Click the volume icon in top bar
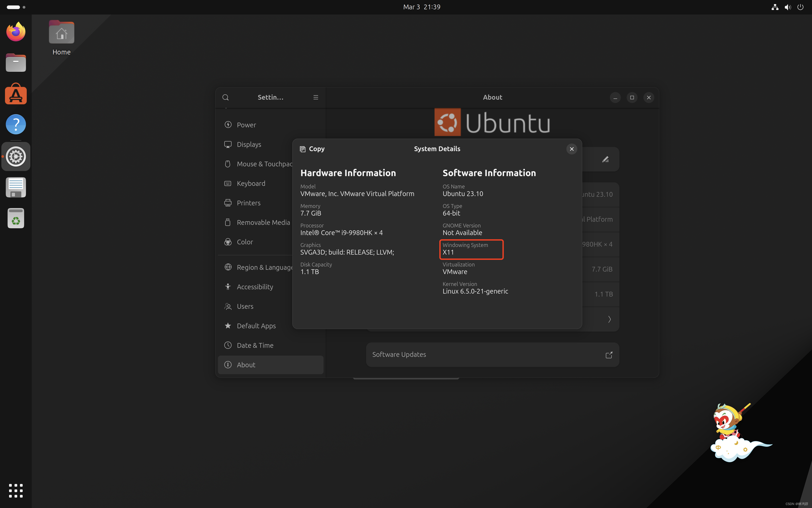 788,7
